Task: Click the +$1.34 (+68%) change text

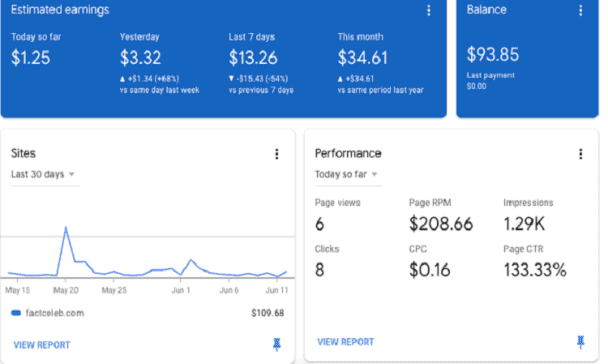Action: (x=153, y=79)
